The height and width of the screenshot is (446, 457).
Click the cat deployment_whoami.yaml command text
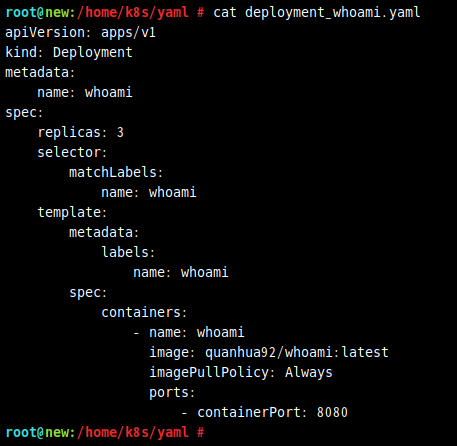[317, 13]
